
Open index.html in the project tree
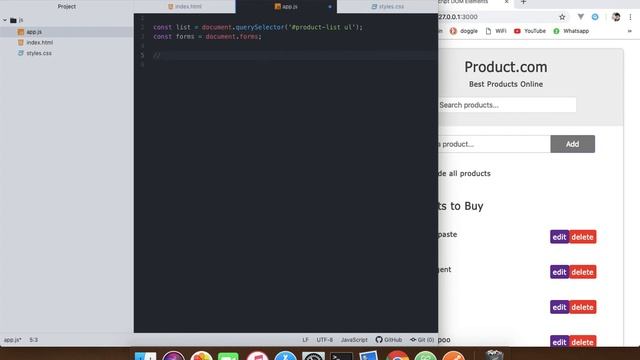tap(40, 42)
